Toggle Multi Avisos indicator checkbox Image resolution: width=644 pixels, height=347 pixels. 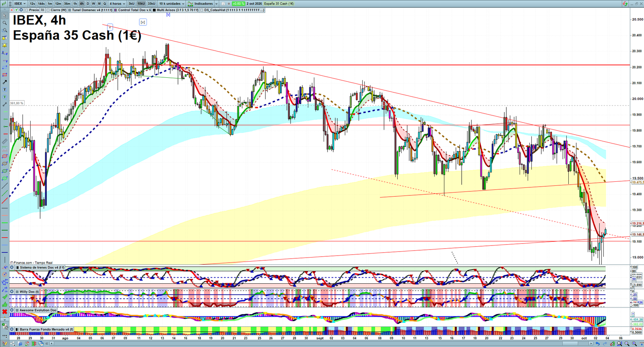point(154,10)
